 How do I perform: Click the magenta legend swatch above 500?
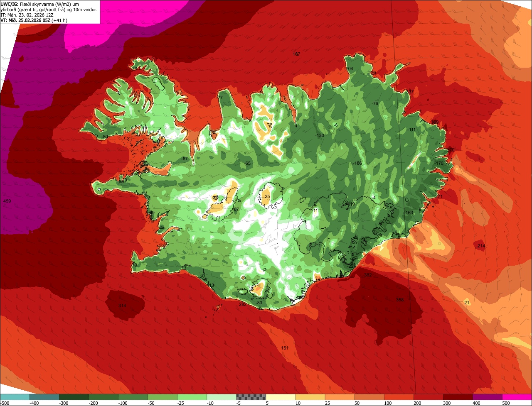point(517,397)
